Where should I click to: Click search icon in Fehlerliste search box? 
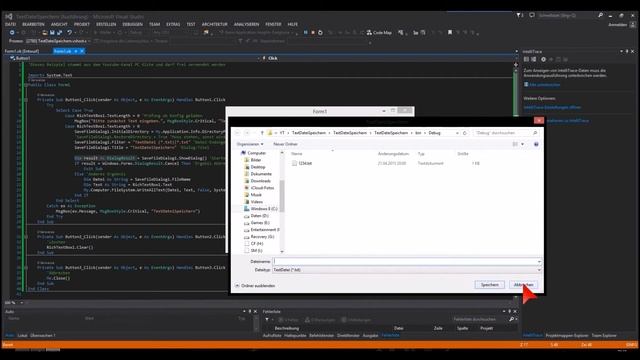pos(511,319)
